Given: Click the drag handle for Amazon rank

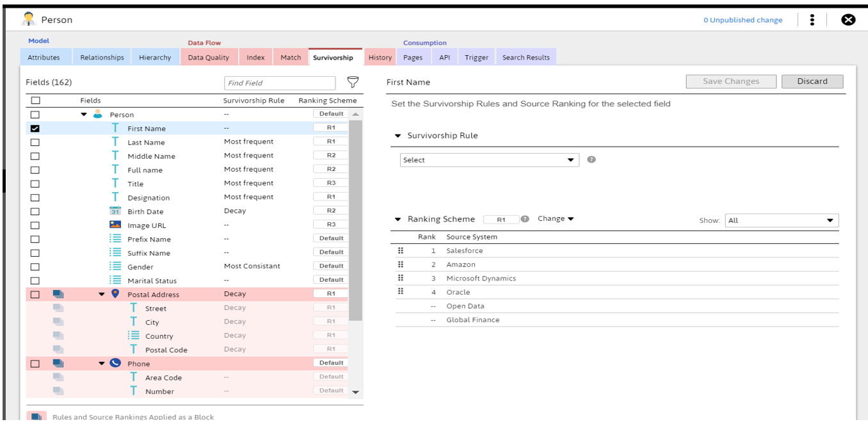Looking at the screenshot, I should [401, 264].
